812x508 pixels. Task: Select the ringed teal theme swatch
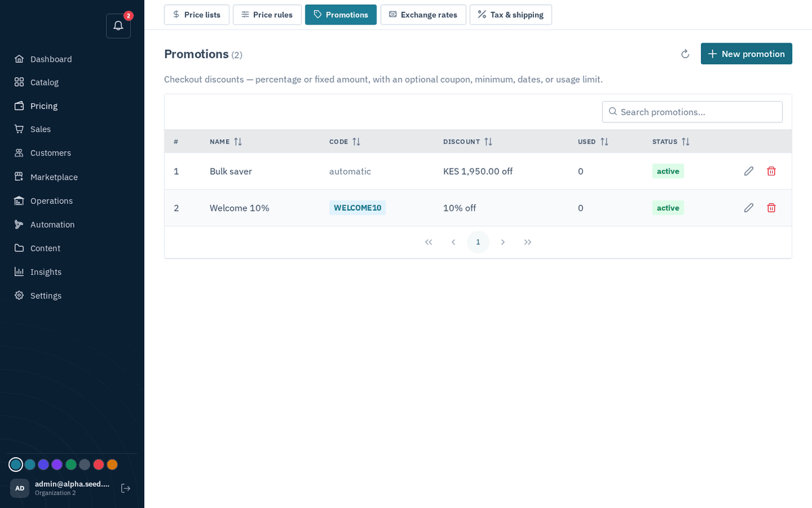point(16,465)
